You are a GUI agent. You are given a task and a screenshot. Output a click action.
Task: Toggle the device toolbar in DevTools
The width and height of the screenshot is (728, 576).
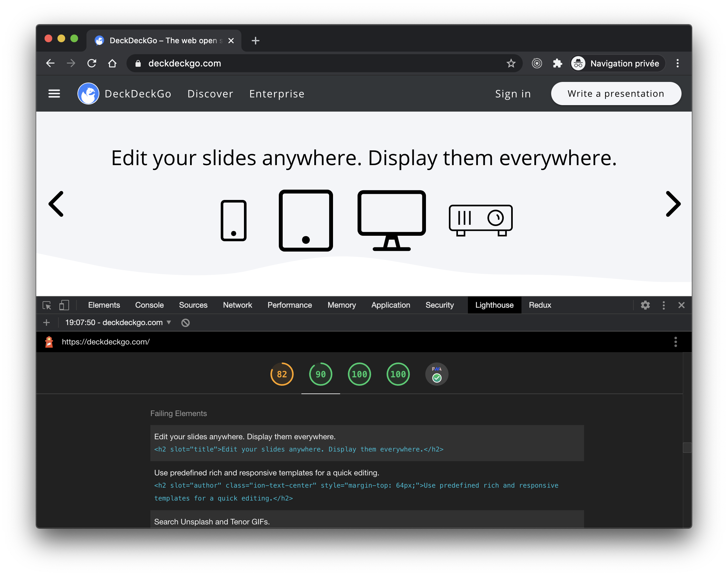[x=64, y=305]
